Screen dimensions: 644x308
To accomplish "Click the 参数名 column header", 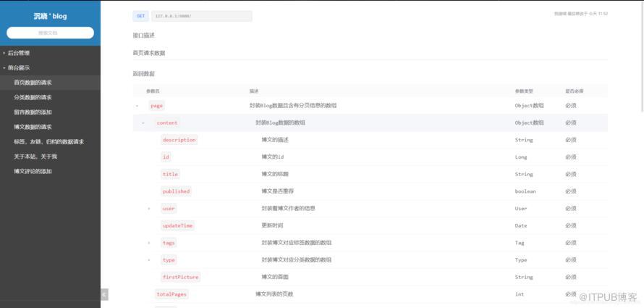I will click(153, 91).
